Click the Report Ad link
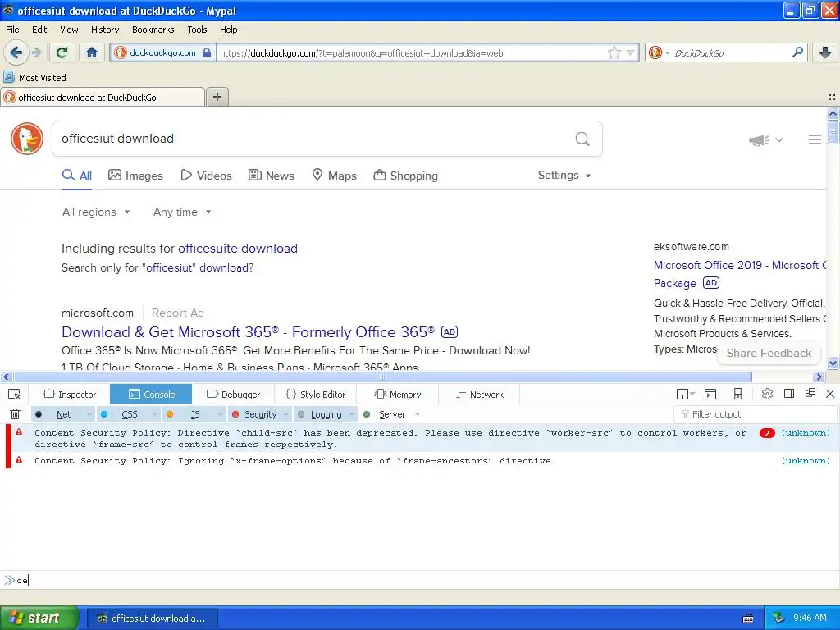 [x=177, y=313]
